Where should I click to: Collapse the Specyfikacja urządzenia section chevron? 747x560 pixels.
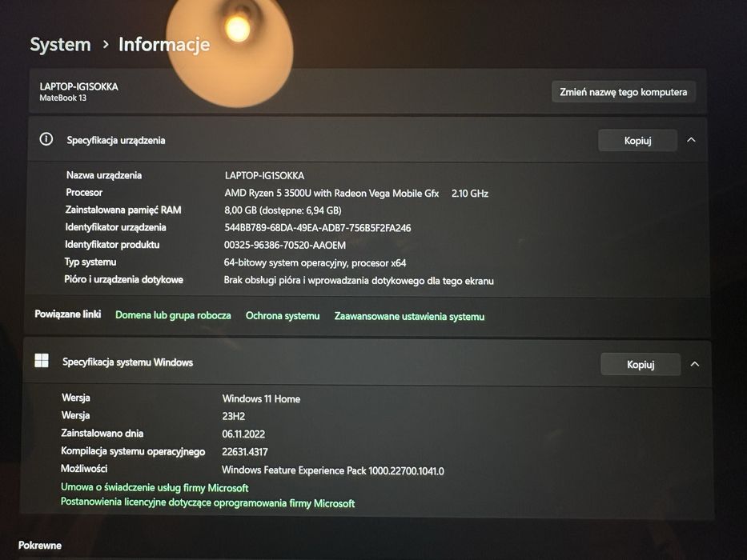[691, 140]
